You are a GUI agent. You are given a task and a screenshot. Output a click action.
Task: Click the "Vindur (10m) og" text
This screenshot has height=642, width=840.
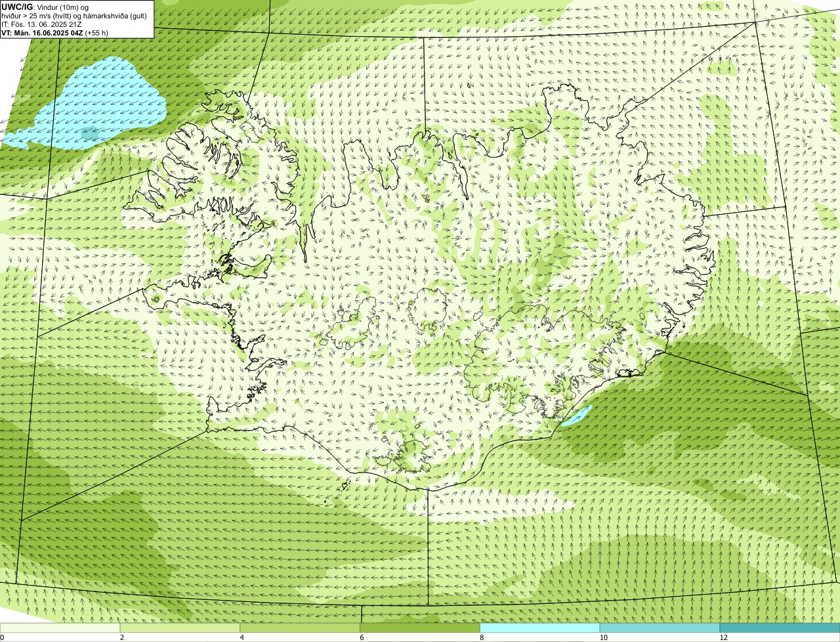(x=62, y=7)
